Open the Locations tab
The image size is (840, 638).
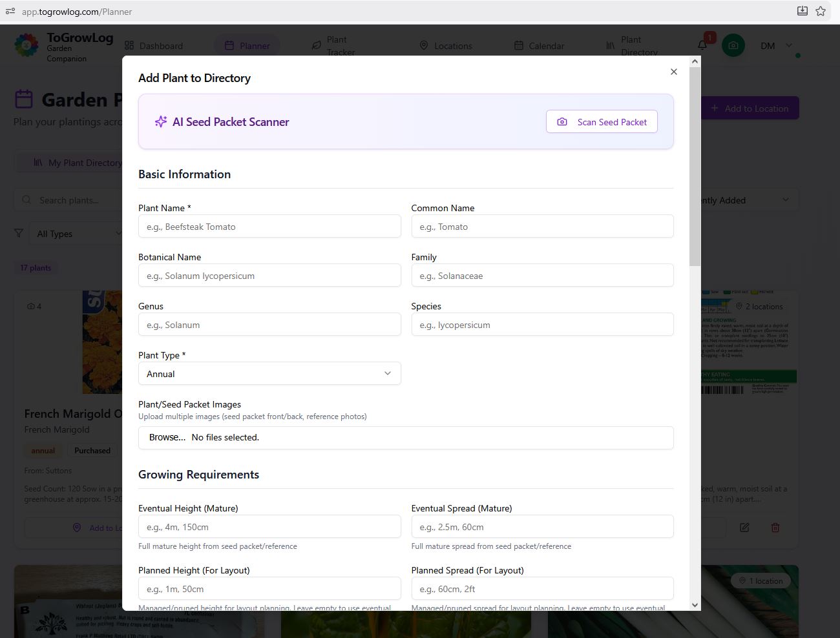point(446,46)
